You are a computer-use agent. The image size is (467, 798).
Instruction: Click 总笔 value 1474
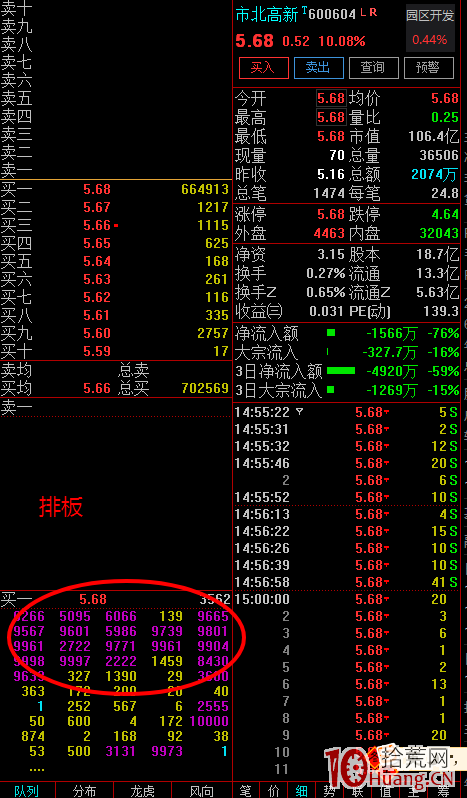330,193
